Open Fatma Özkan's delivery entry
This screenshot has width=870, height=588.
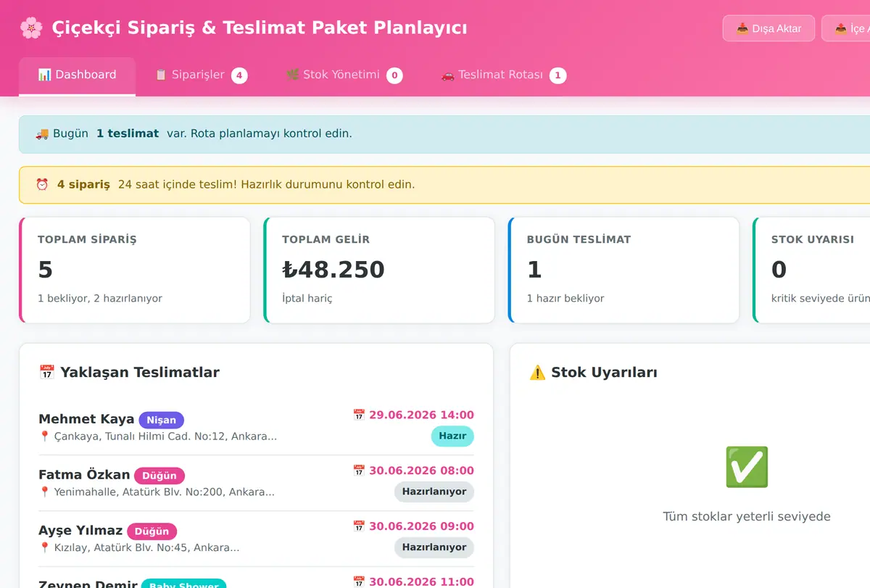tap(256, 483)
